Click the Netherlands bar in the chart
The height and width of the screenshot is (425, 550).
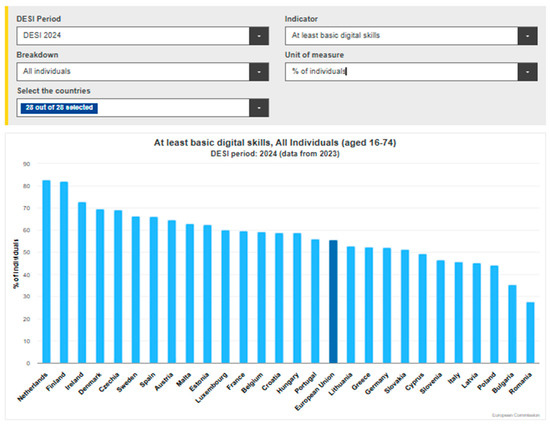click(x=46, y=272)
